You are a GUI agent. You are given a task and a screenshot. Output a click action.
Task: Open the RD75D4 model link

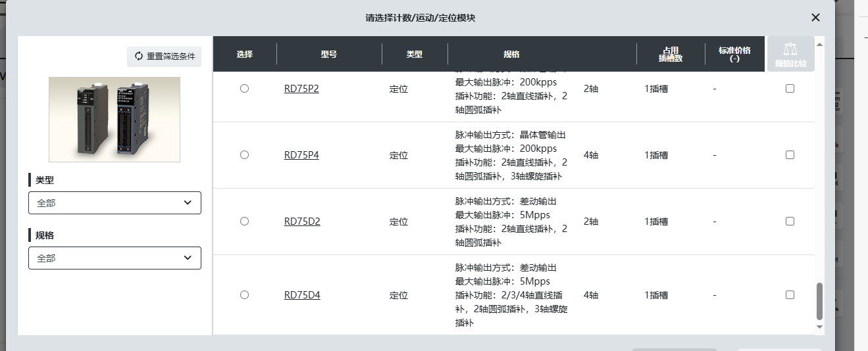[302, 295]
